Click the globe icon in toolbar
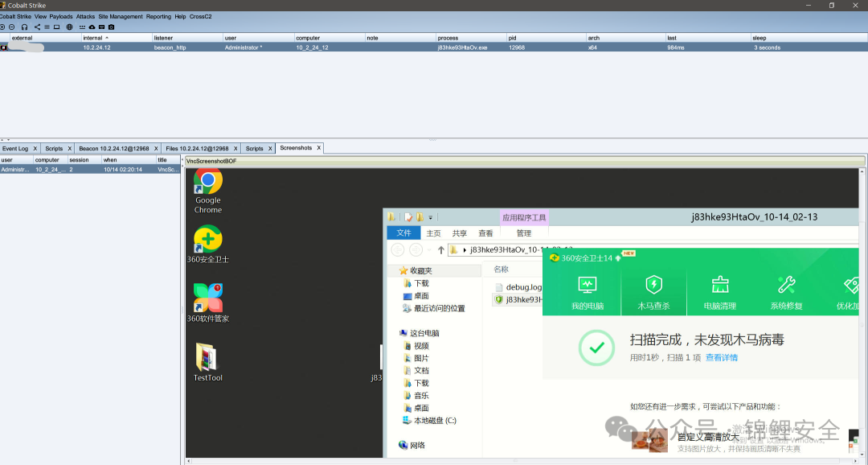868x465 pixels. click(69, 27)
